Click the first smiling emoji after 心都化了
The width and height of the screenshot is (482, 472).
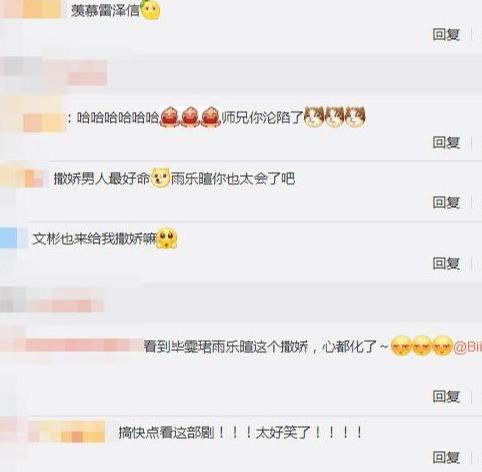coord(401,346)
